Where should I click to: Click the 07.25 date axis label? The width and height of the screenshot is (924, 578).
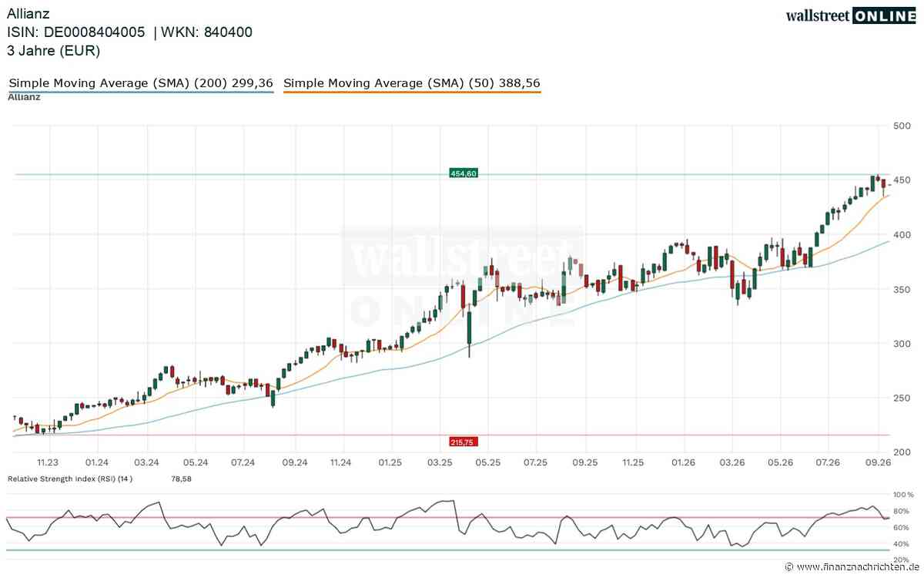pyautogui.click(x=535, y=462)
